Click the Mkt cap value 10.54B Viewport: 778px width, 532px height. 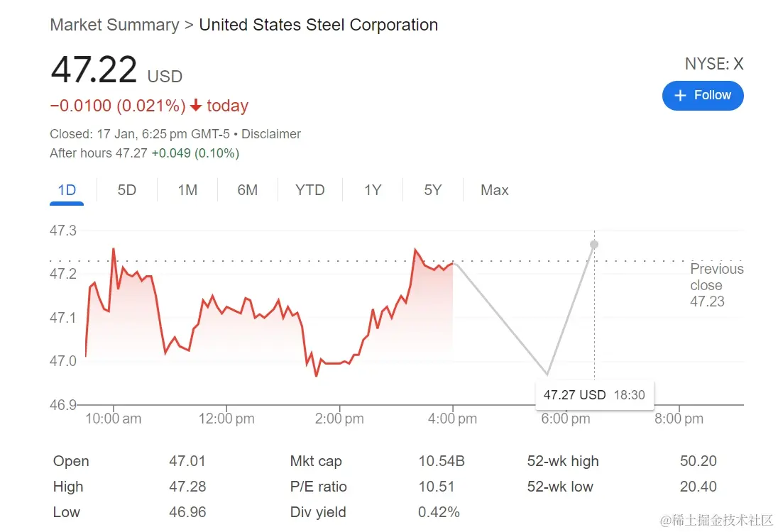pos(441,461)
